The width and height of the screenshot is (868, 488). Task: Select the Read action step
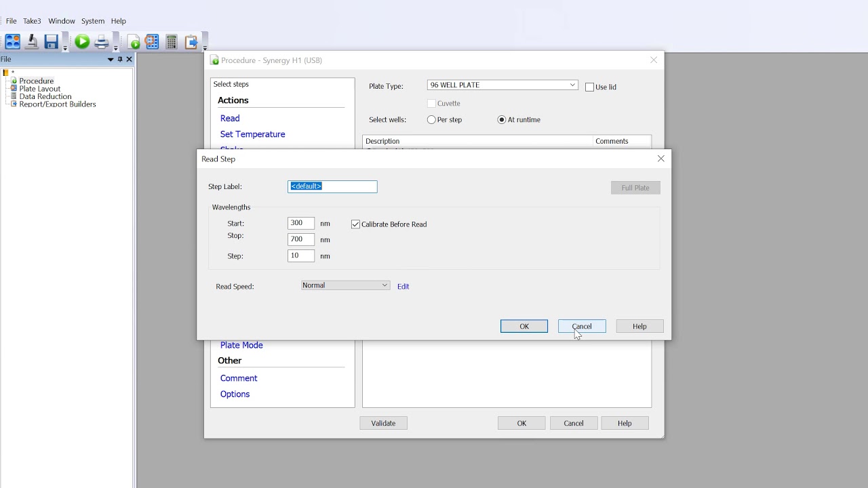[x=230, y=118]
